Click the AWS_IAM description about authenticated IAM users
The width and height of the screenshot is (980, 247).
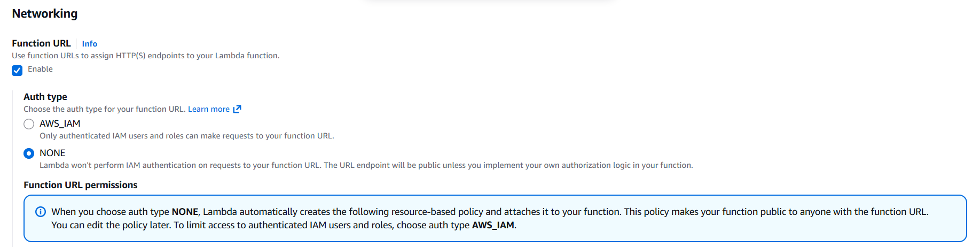[186, 136]
